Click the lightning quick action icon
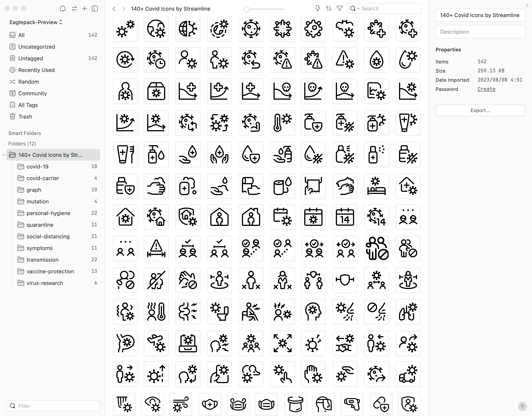The width and height of the screenshot is (532, 416). (x=318, y=9)
